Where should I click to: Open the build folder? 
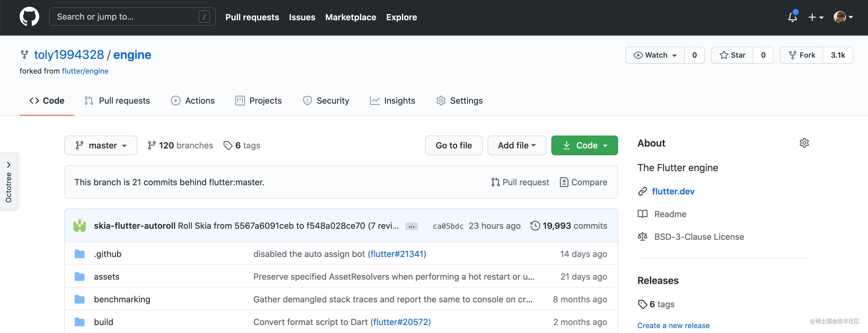pyautogui.click(x=104, y=322)
